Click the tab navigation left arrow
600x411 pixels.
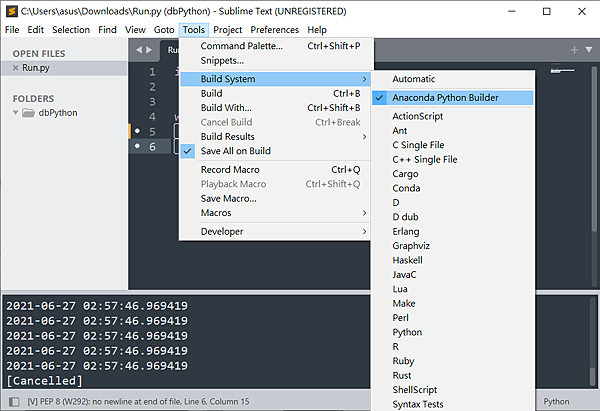(x=139, y=50)
